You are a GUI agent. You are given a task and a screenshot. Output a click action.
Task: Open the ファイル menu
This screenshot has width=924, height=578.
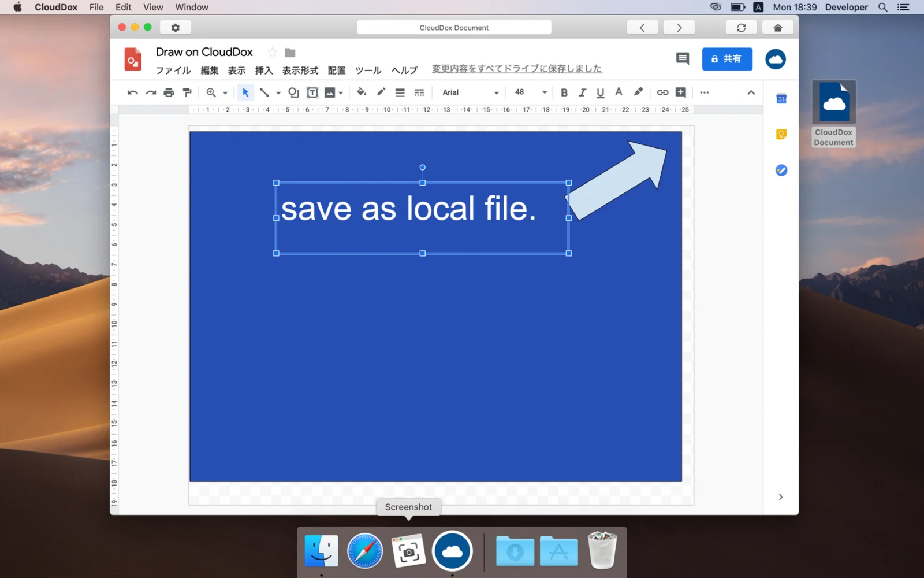(x=173, y=71)
